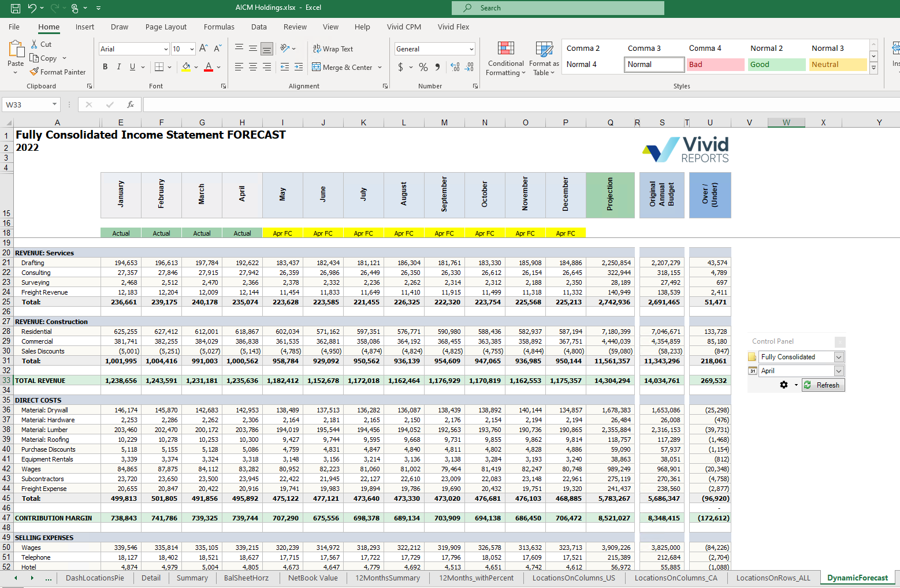Open the Copy dropdown arrow
Screen dimensions: 900x588
(64, 58)
